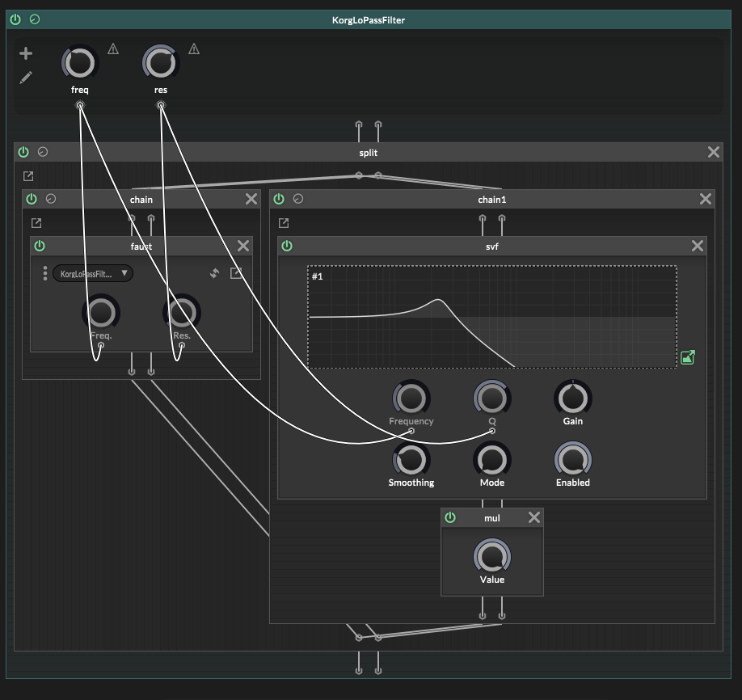Toggle KorgLoPassFilter main power button
Viewport: 742px width, 700px height.
(x=15, y=19)
